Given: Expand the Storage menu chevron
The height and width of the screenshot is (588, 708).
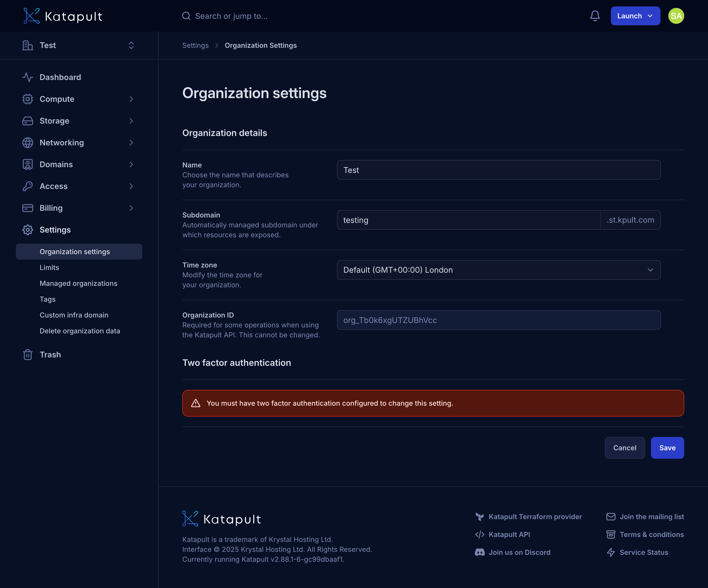Looking at the screenshot, I should click(131, 121).
